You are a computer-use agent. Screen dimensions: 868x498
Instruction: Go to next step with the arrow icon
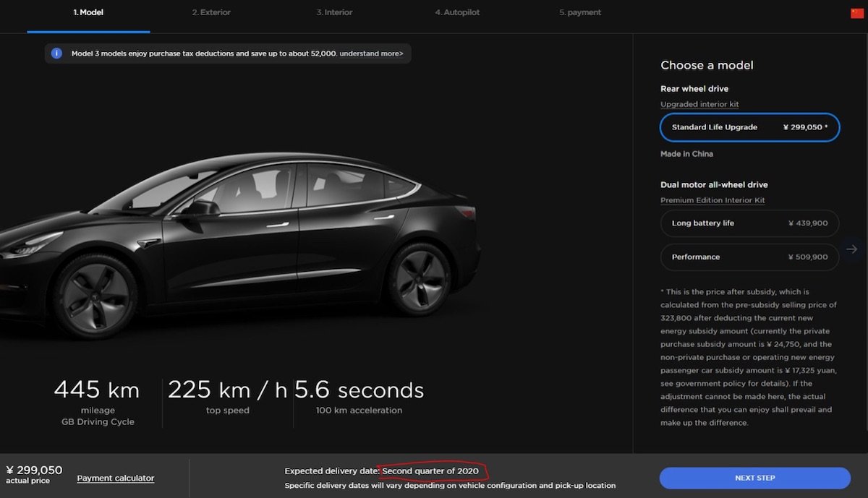click(x=852, y=249)
